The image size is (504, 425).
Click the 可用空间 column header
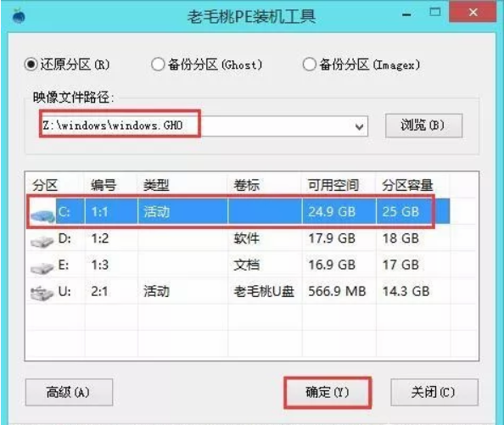coord(333,186)
